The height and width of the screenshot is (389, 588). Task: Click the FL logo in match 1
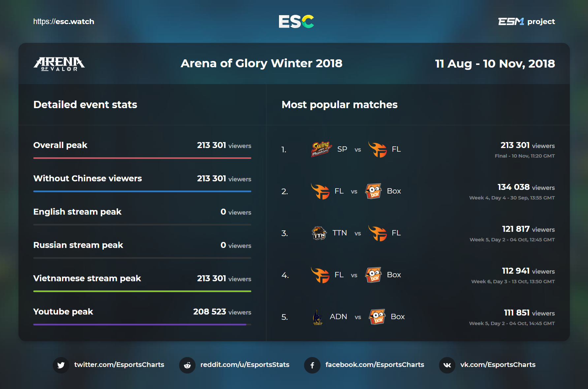tap(377, 149)
